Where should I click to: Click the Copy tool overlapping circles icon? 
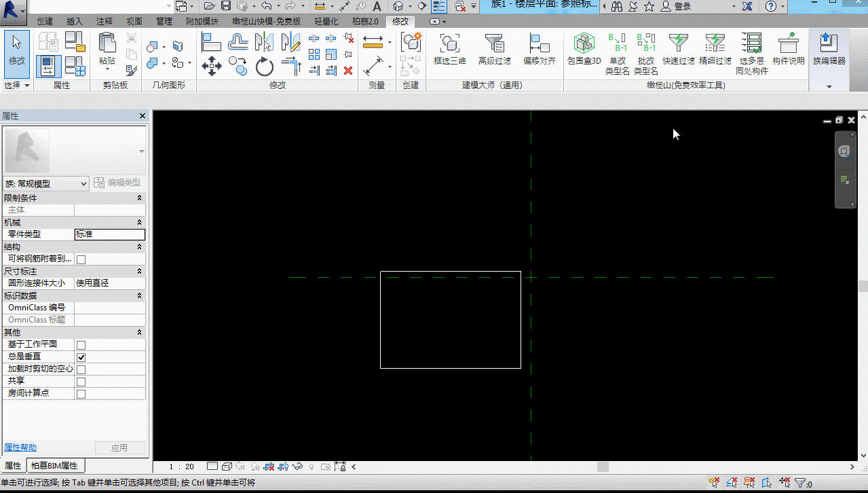coord(238,66)
